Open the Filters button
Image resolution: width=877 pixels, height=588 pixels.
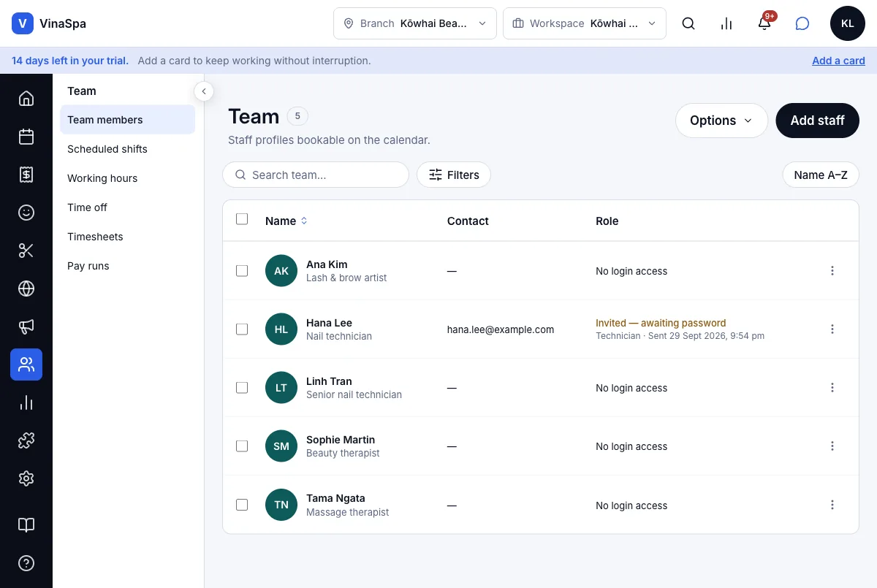pyautogui.click(x=454, y=175)
